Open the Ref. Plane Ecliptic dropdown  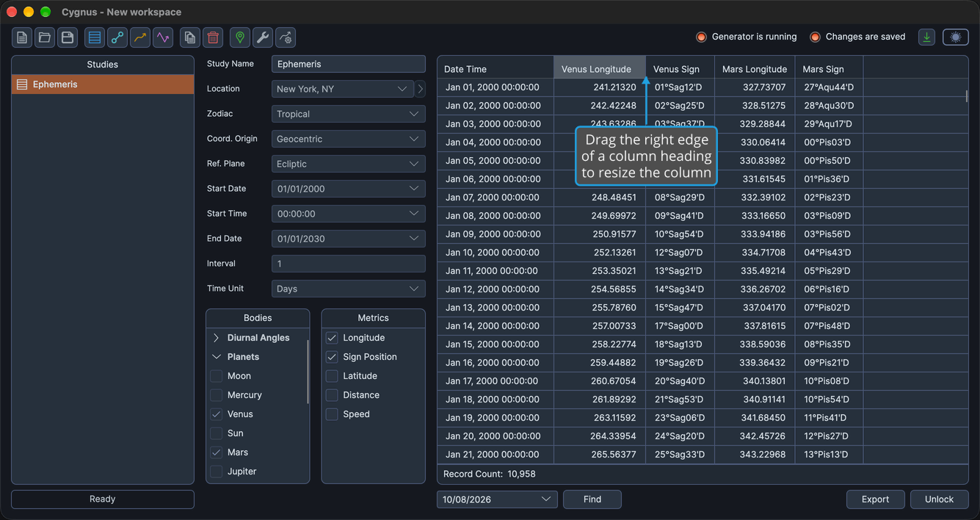tap(349, 164)
